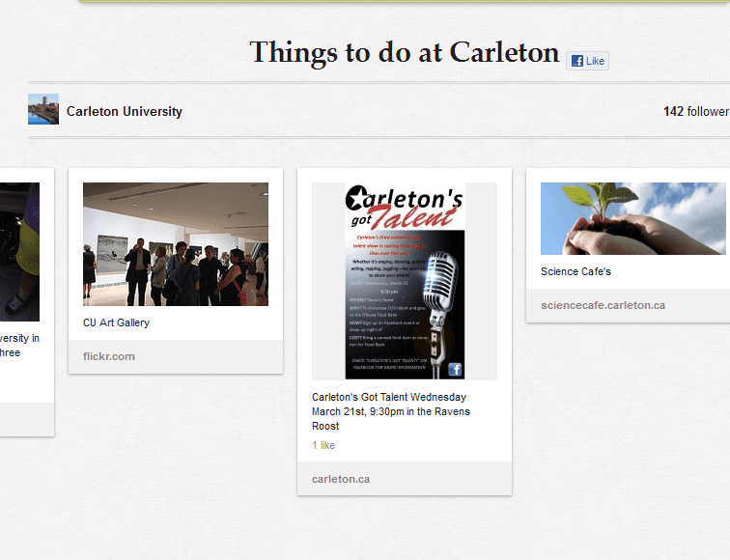This screenshot has width=730, height=560.
Task: Click the Facebook Like button
Action: (587, 61)
